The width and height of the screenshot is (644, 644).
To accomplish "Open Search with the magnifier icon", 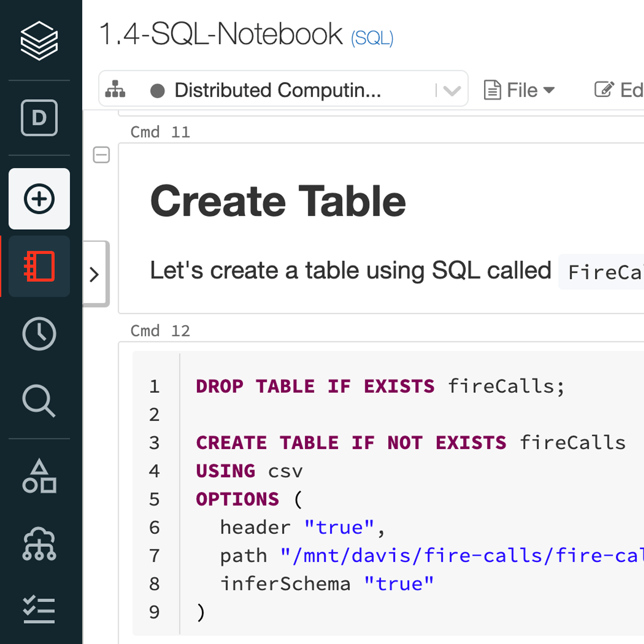I will (x=39, y=401).
